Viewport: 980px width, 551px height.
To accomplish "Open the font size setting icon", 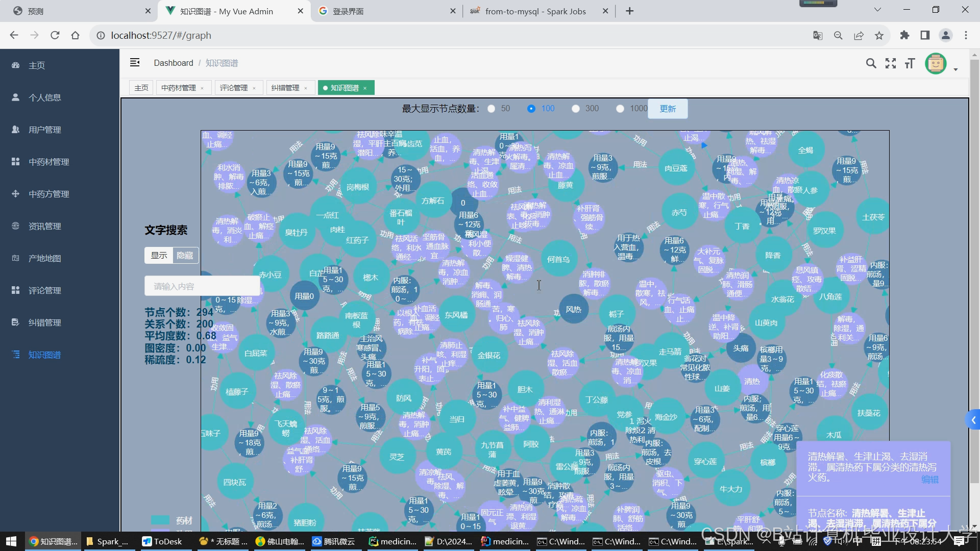I will (x=910, y=63).
